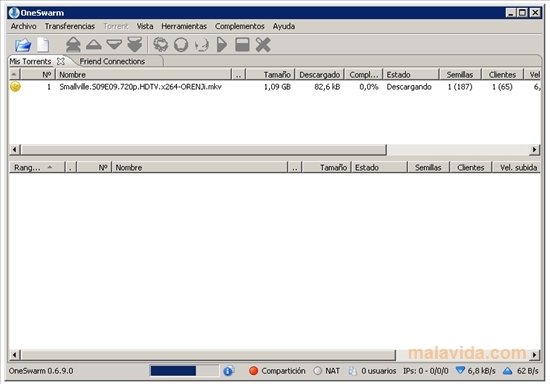Image resolution: width=550 pixels, height=384 pixels.
Task: Click the users icon beside 0 usuarios
Action: coord(353,371)
